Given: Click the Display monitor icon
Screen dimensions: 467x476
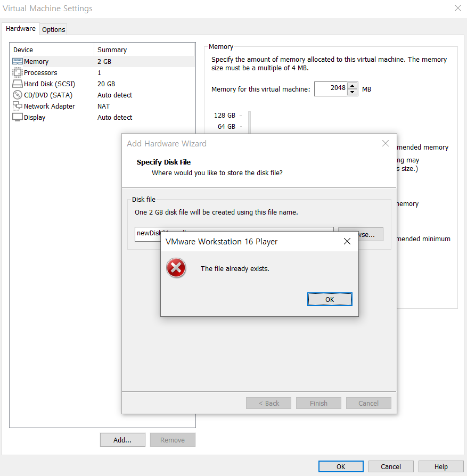Looking at the screenshot, I should pyautogui.click(x=18, y=117).
